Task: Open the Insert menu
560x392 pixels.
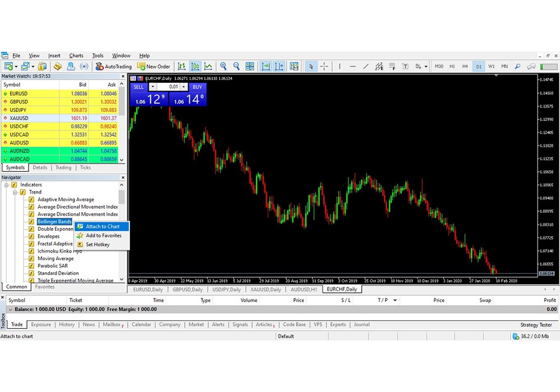Action: click(x=54, y=55)
